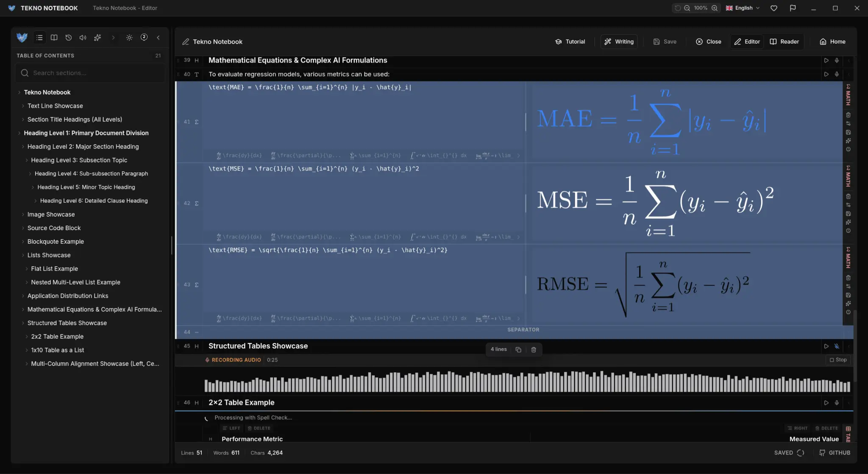
Task: Collapse the sidebar with left chevron
Action: click(x=159, y=38)
